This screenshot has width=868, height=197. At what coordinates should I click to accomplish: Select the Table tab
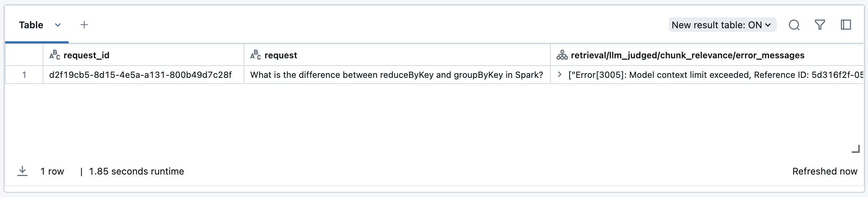click(x=31, y=25)
